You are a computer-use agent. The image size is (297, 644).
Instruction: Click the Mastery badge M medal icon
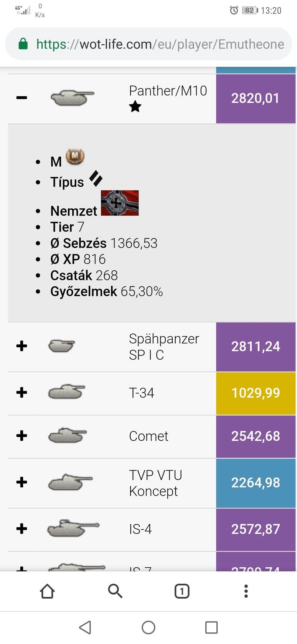click(75, 157)
